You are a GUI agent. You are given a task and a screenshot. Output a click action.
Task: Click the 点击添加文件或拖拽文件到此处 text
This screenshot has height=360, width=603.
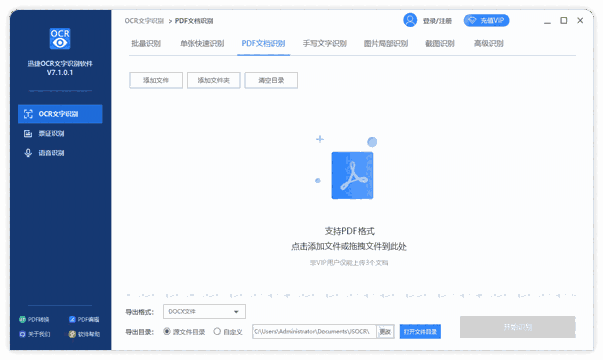pyautogui.click(x=349, y=247)
